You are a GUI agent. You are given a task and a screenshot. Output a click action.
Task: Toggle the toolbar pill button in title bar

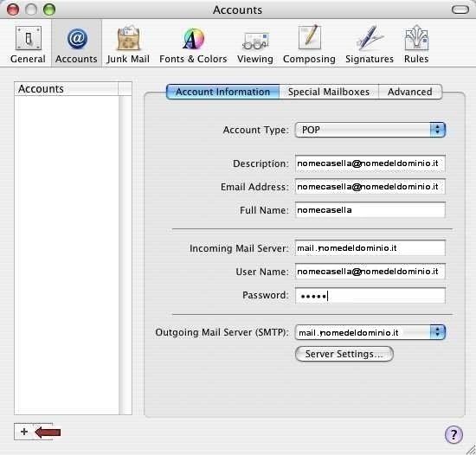click(x=460, y=10)
